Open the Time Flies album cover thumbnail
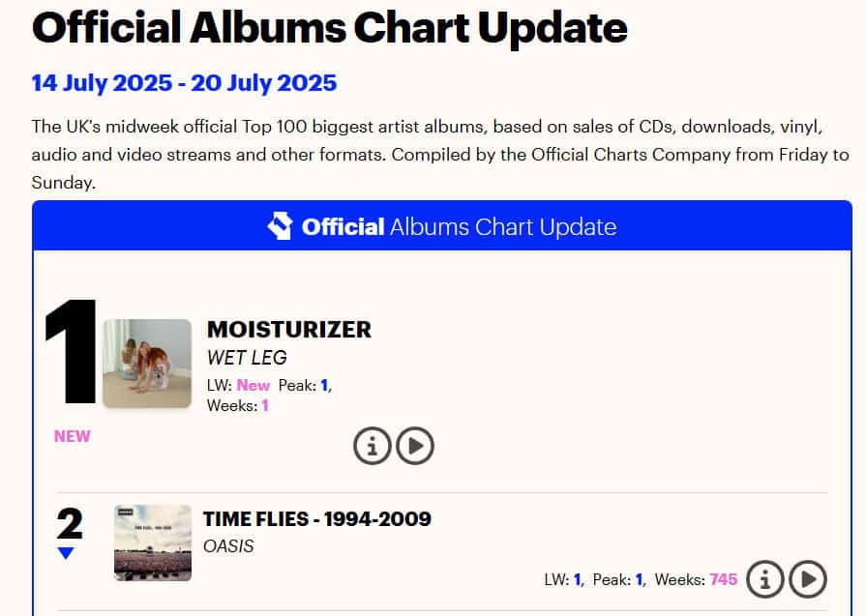This screenshot has height=616, width=866. pos(152,543)
